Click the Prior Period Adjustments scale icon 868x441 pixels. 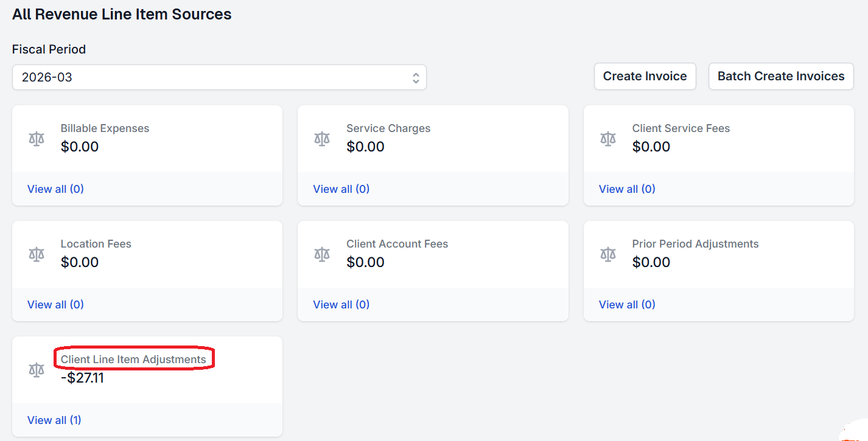608,254
